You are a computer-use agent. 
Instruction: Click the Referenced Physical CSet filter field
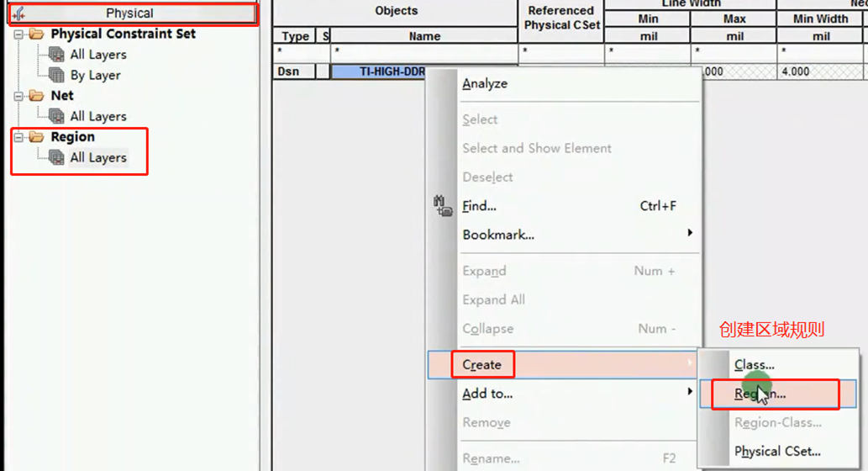coord(561,51)
